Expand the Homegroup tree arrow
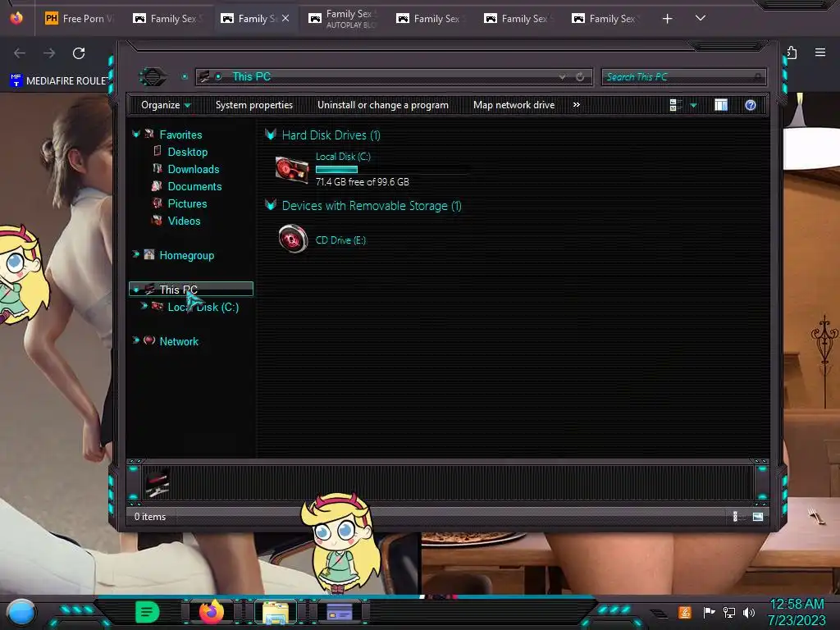This screenshot has height=630, width=840. coord(135,254)
